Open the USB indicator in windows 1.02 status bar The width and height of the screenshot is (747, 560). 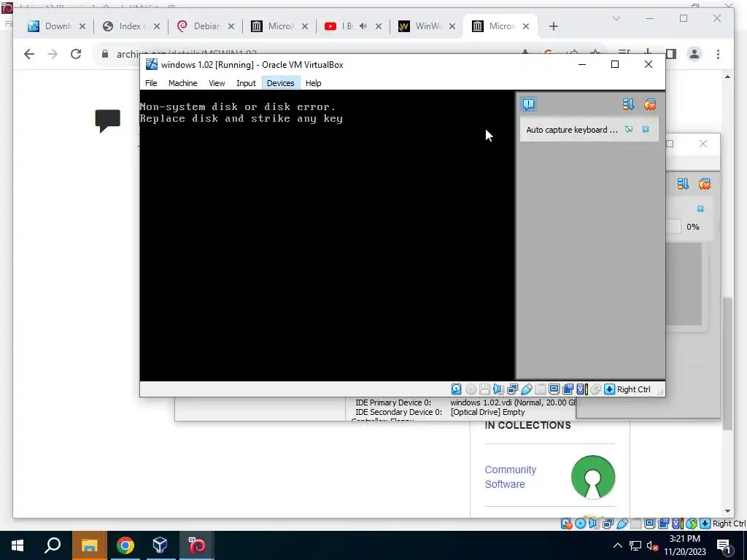click(527, 389)
